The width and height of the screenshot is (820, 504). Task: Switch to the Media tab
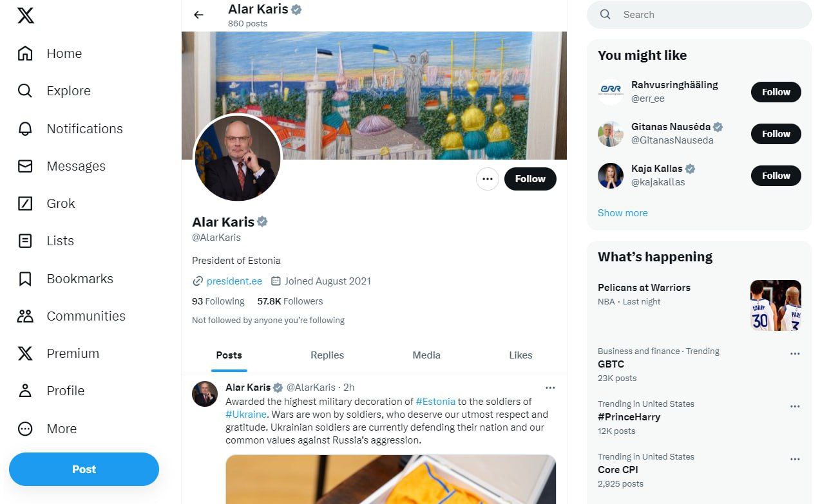click(426, 355)
